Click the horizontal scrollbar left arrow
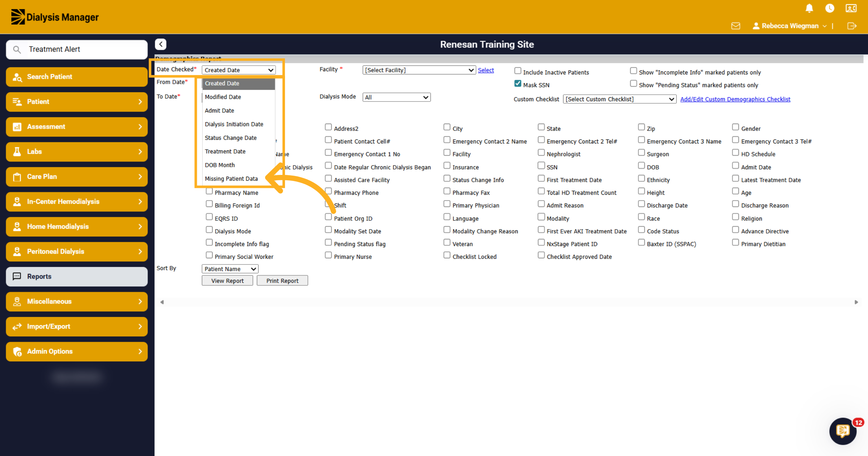Image resolution: width=868 pixels, height=456 pixels. click(162, 302)
